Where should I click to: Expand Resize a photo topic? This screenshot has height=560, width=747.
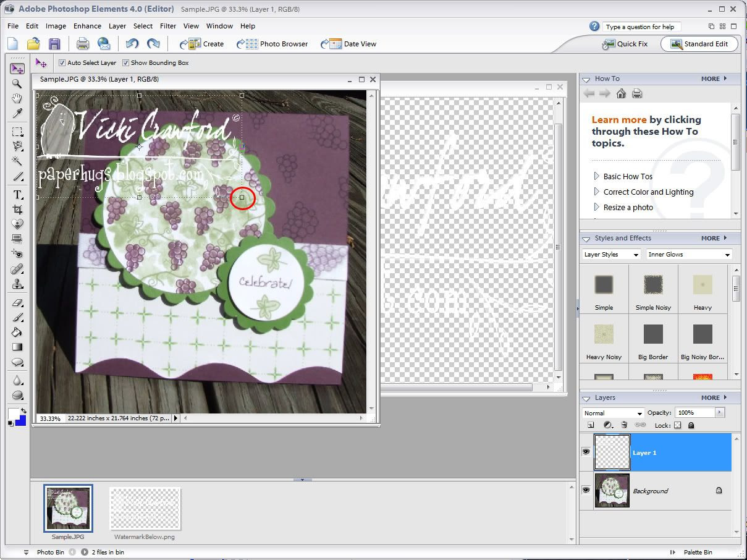coord(623,208)
